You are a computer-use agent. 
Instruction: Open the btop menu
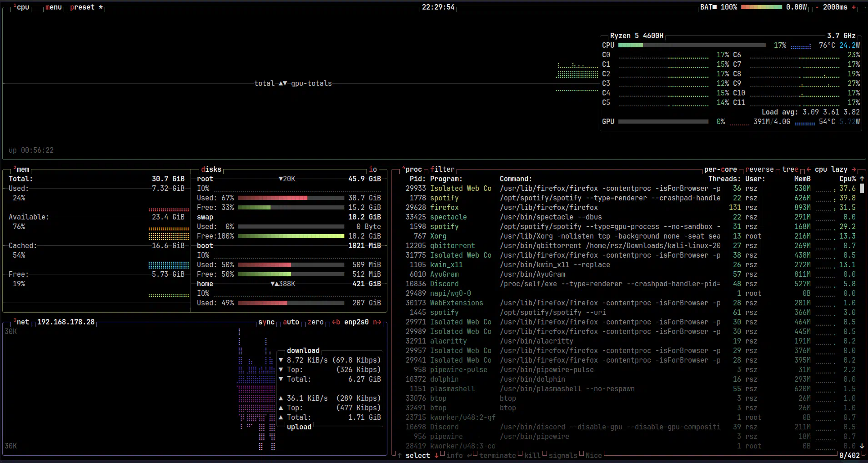pyautogui.click(x=53, y=7)
